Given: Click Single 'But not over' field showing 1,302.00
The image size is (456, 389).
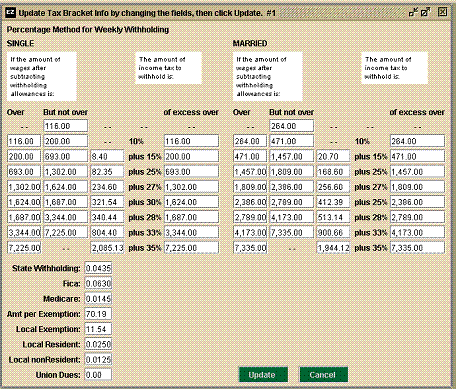Looking at the screenshot, I should 65,172.
